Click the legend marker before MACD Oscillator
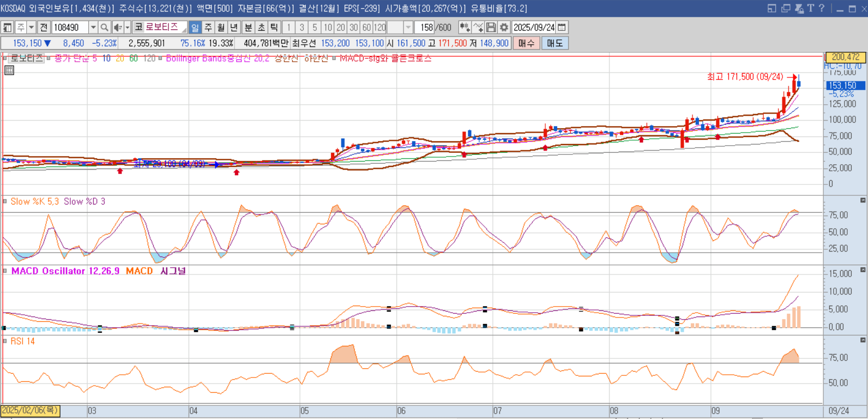This screenshot has height=419, width=868. pyautogui.click(x=5, y=271)
